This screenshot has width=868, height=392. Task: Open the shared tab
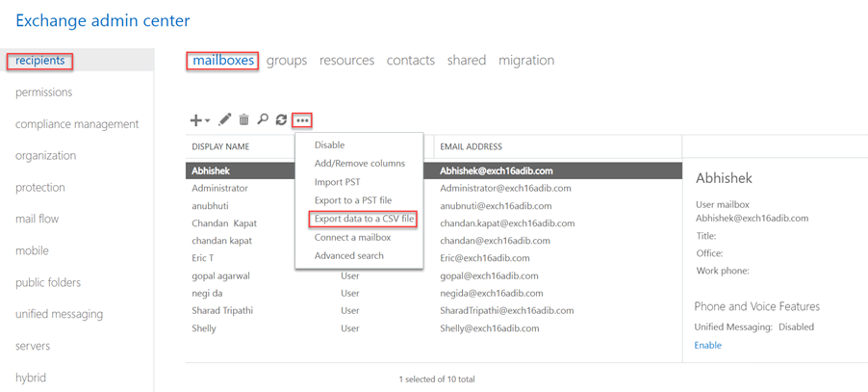467,60
